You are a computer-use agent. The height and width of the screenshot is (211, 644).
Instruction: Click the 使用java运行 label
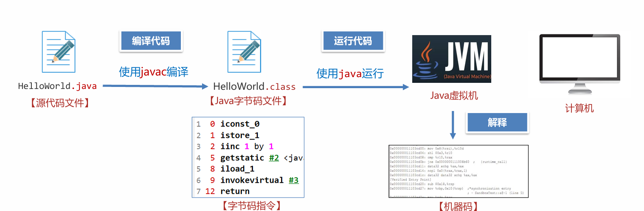(350, 74)
